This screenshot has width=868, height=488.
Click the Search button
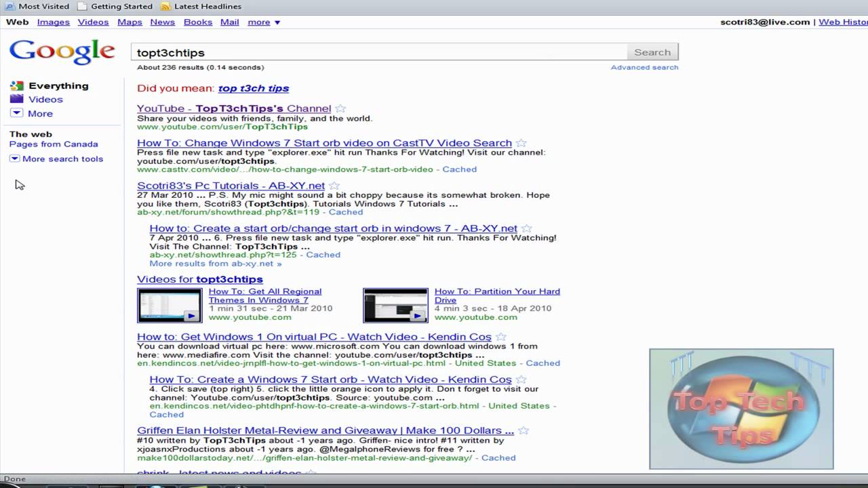tap(652, 52)
